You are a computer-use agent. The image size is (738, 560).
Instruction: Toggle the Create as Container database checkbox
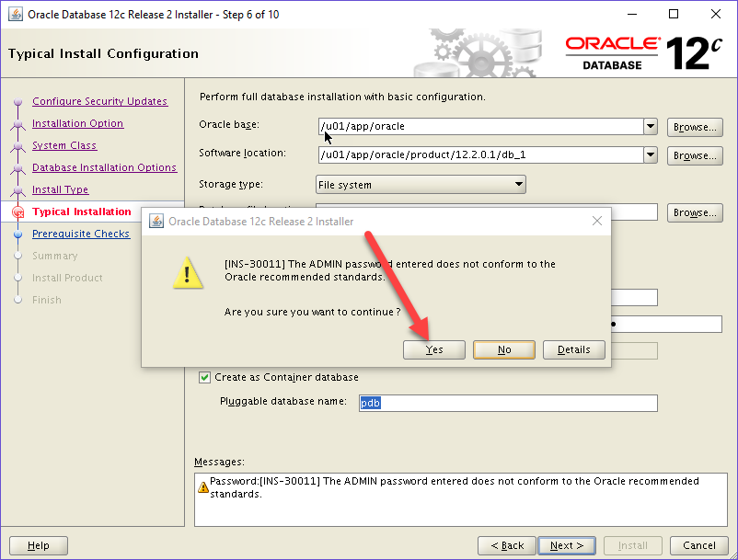coord(204,378)
